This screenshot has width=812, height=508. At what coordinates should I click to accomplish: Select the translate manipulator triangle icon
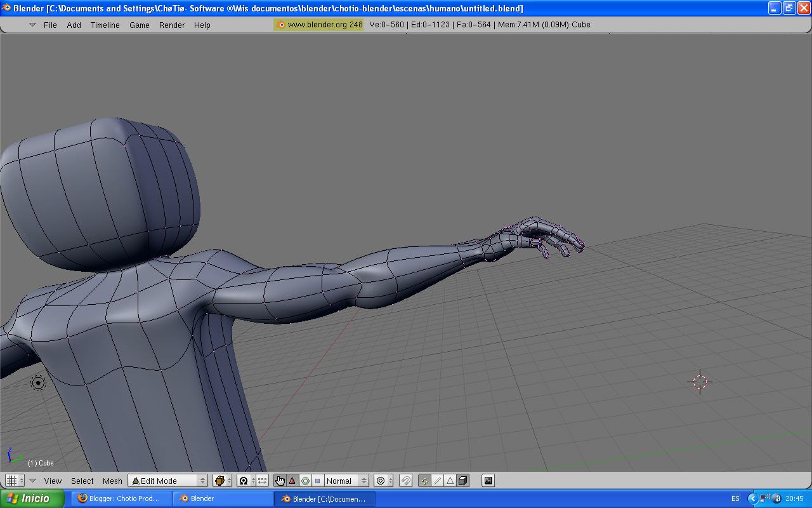pos(292,481)
